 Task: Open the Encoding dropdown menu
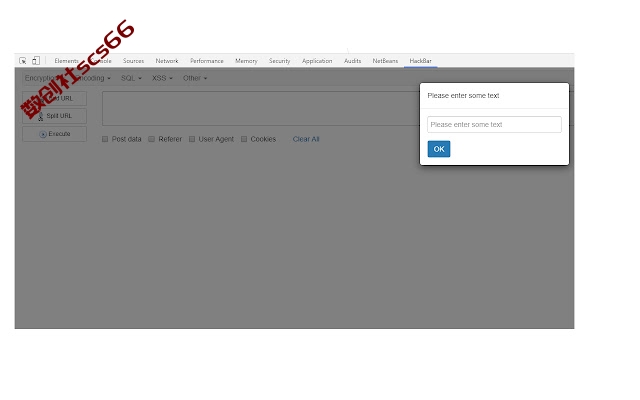pos(93,78)
